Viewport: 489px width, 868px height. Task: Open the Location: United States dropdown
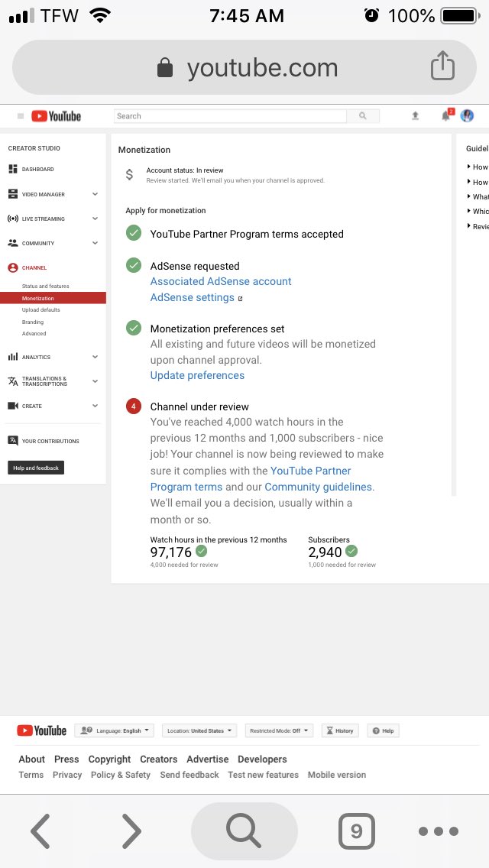pos(199,730)
